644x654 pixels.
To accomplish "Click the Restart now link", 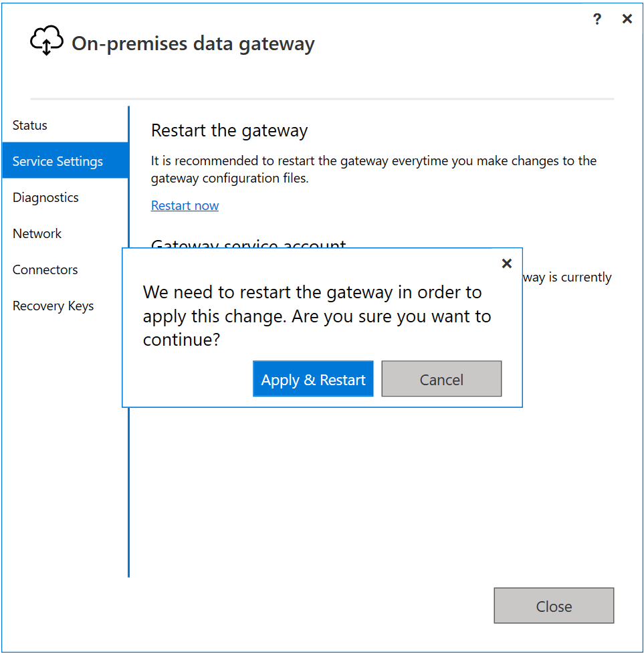I will 185,205.
